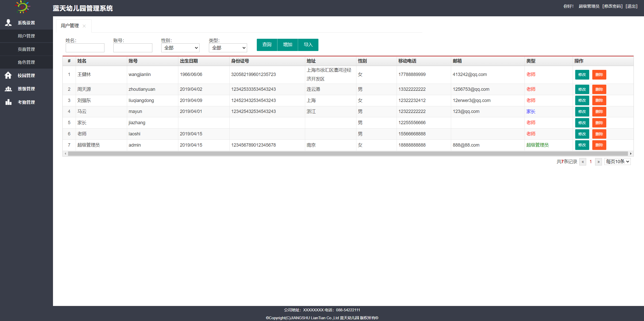Click the 家长 type label for 马云
The width and height of the screenshot is (644, 321).
point(531,111)
